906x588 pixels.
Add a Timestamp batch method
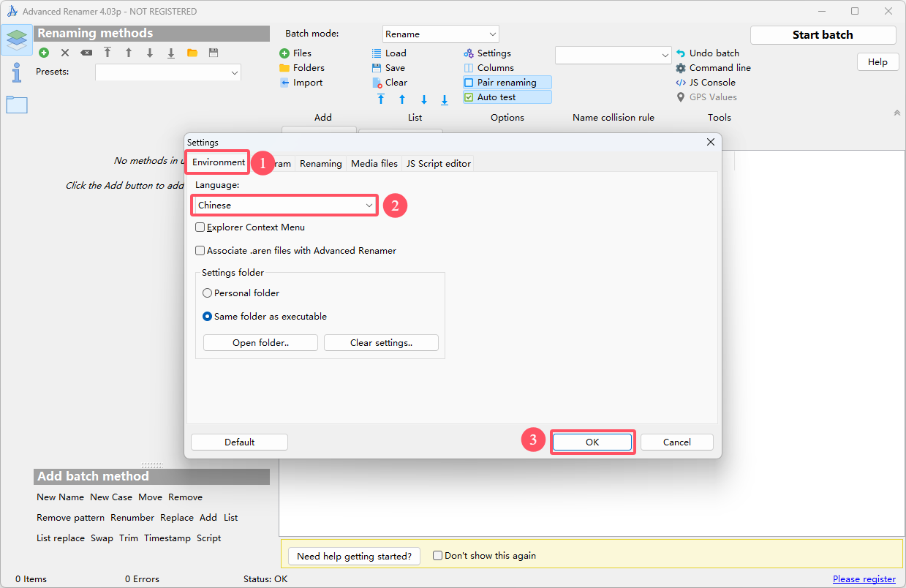(x=167, y=538)
